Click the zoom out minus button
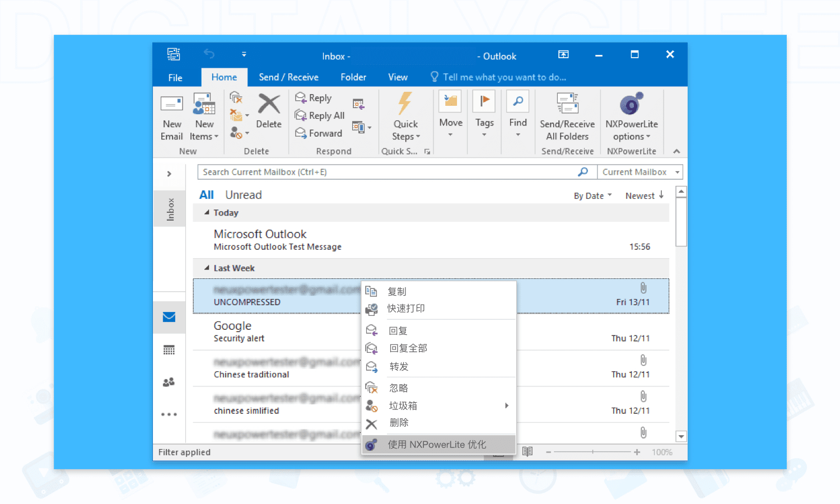840x504 pixels. click(x=549, y=452)
